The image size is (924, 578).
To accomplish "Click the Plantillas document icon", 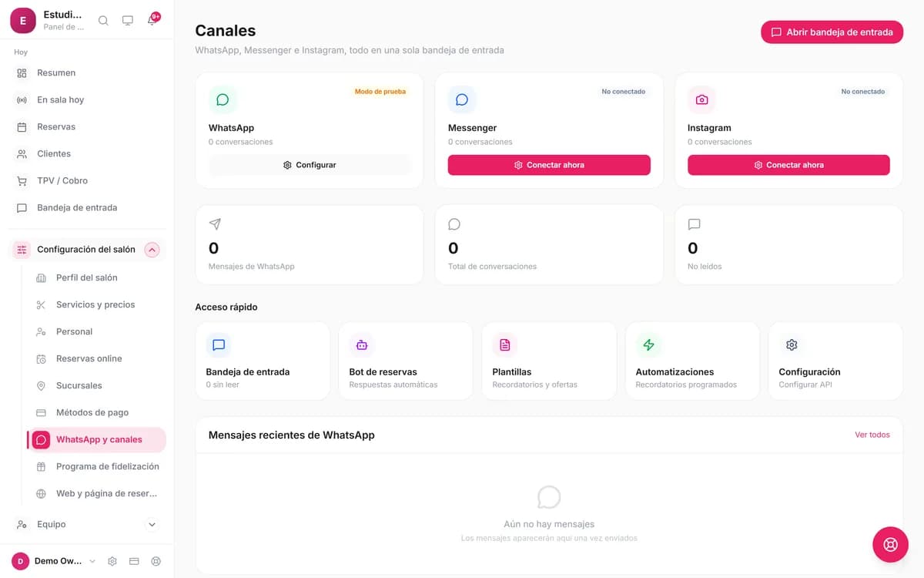I will coord(505,345).
